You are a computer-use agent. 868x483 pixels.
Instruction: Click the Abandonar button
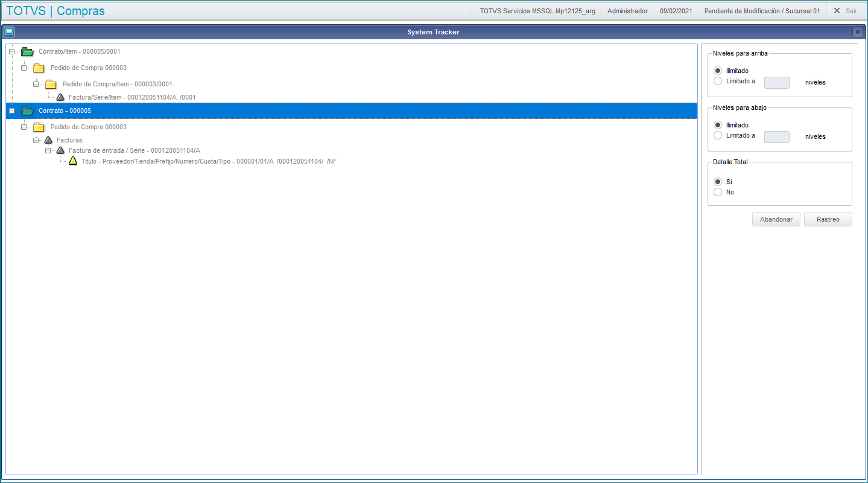click(x=776, y=219)
